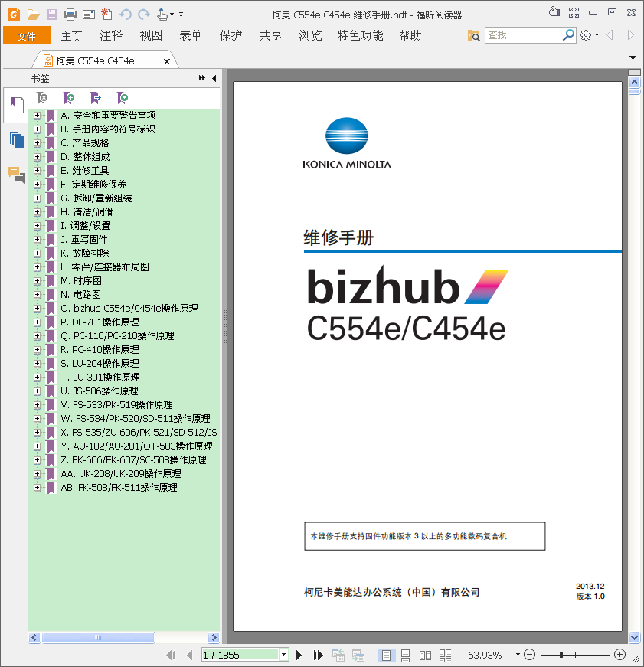Image resolution: width=644 pixels, height=667 pixels.
Task: Go to the first page
Action: 172,655
